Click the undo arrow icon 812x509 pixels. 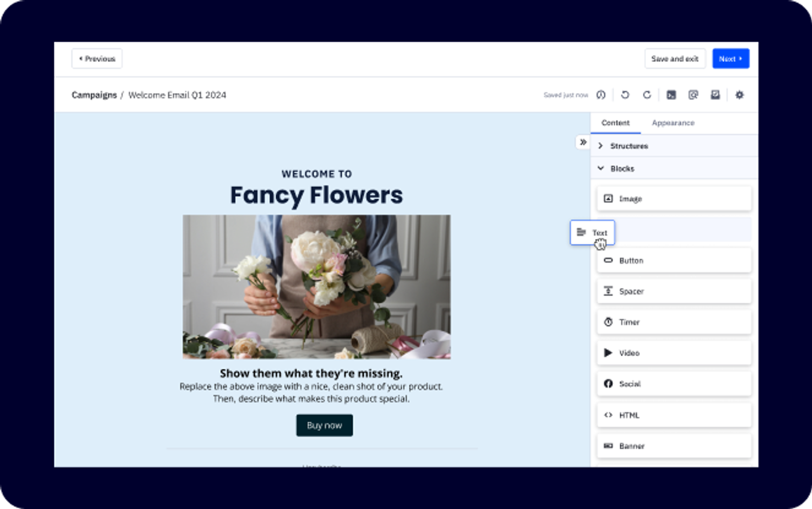(625, 95)
